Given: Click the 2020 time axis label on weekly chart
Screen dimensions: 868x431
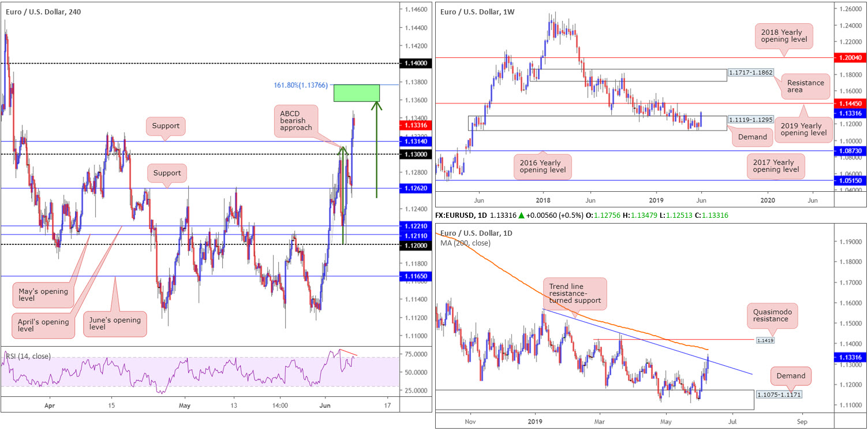Looking at the screenshot, I should 768,200.
